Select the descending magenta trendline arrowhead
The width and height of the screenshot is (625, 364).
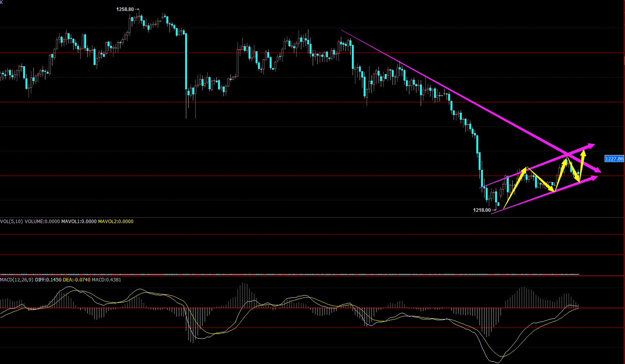click(x=597, y=170)
